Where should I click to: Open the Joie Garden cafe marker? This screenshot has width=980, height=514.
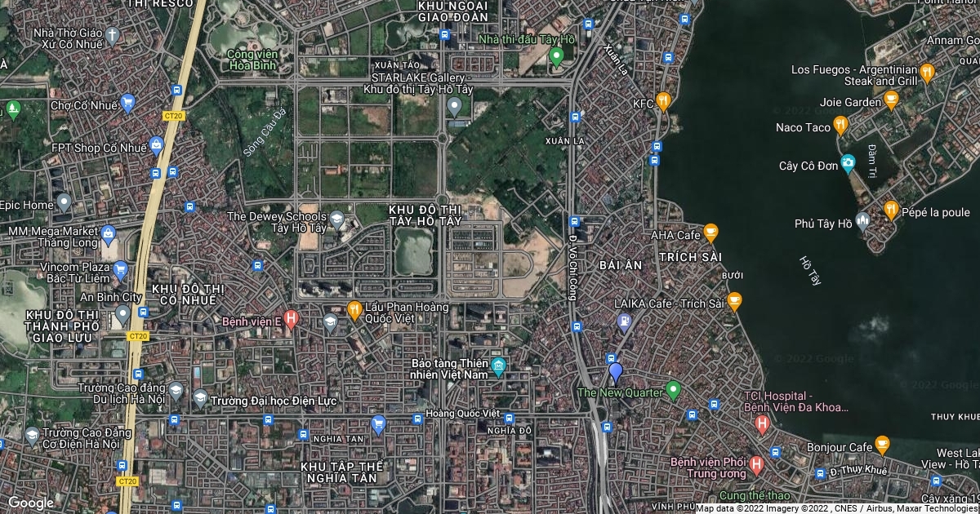[891, 101]
